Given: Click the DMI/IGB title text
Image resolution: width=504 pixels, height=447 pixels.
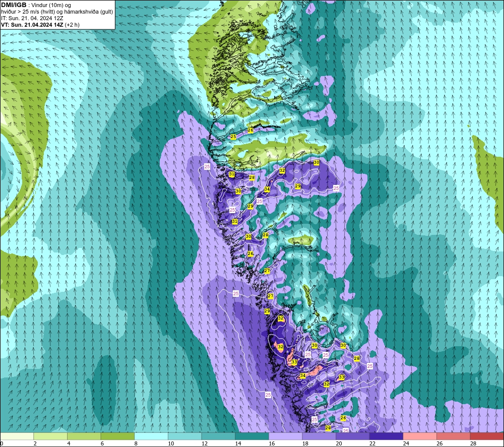Looking at the screenshot, I should click(14, 5).
